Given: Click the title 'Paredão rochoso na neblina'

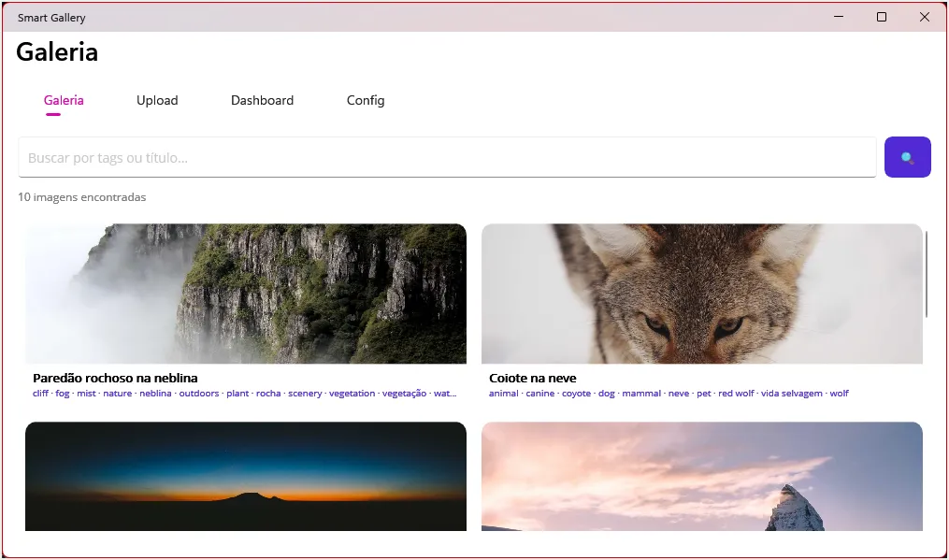Looking at the screenshot, I should click(115, 378).
